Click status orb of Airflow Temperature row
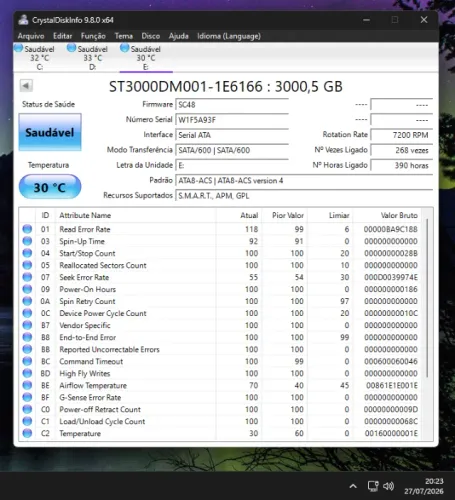This screenshot has height=500, width=455. click(x=27, y=385)
